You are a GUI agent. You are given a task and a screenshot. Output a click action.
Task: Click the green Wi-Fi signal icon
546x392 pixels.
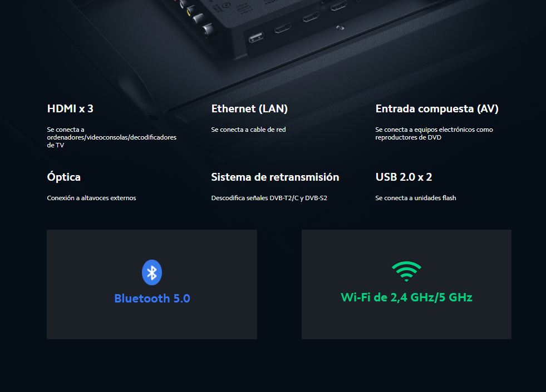tap(406, 271)
